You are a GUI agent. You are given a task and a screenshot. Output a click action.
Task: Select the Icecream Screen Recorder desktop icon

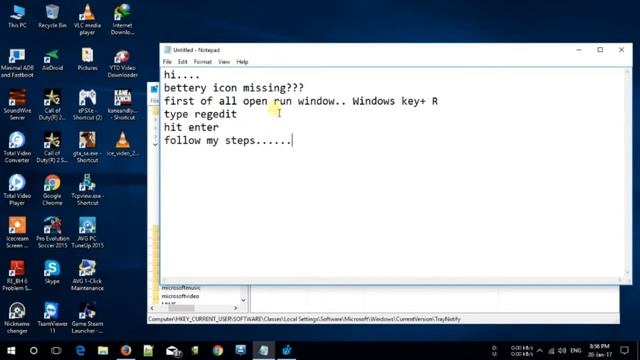coord(17,233)
